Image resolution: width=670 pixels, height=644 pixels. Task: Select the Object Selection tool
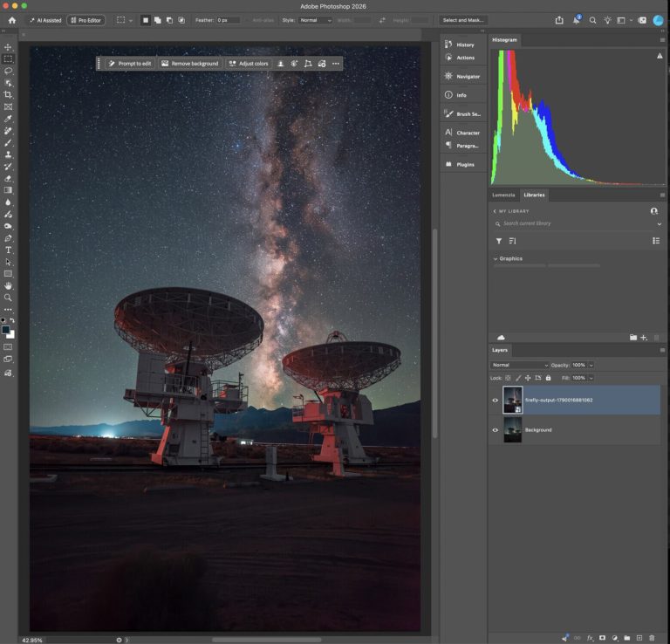[x=8, y=83]
